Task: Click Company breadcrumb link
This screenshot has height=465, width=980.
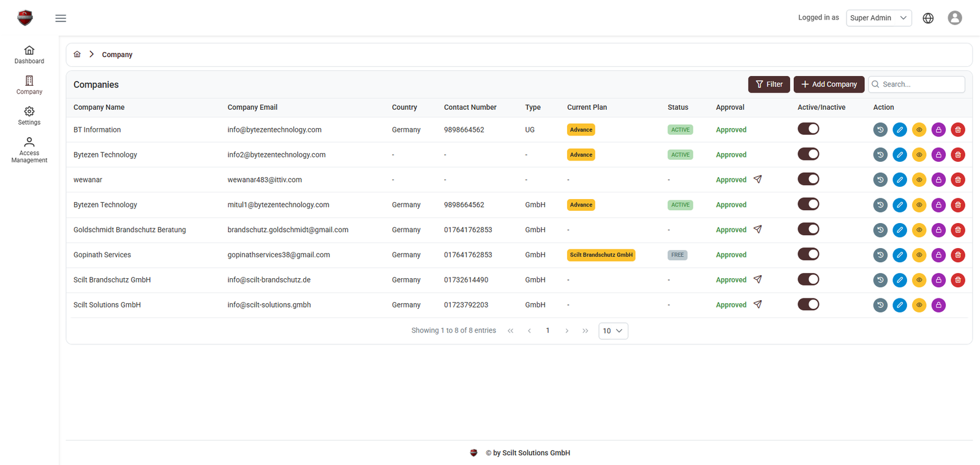Action: (117, 55)
